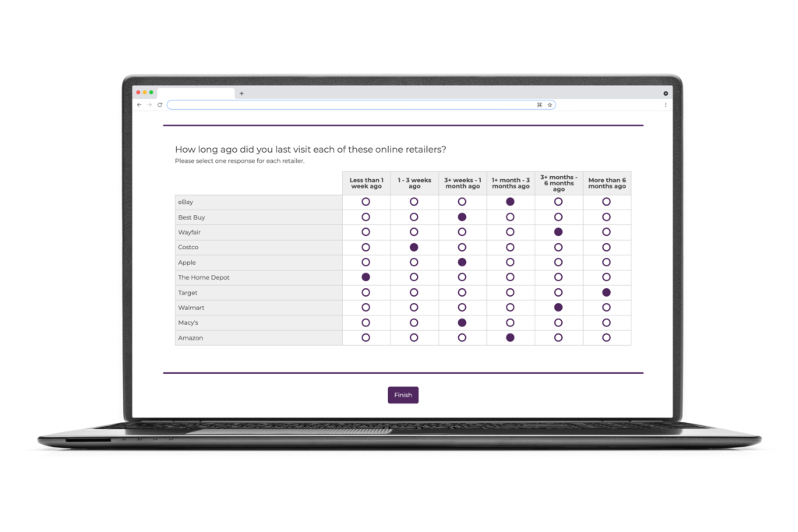Choose '1 - 3 weeks ago' for Walmart
The image size is (798, 532).
414,308
